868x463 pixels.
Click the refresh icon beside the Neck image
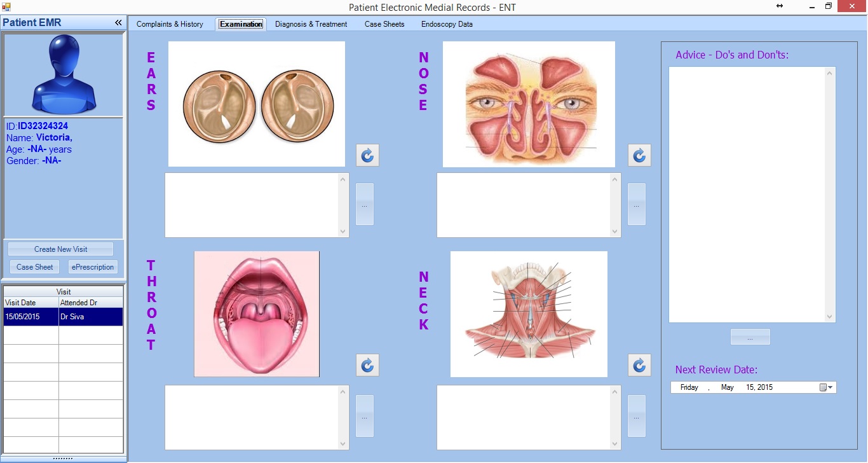pyautogui.click(x=639, y=365)
